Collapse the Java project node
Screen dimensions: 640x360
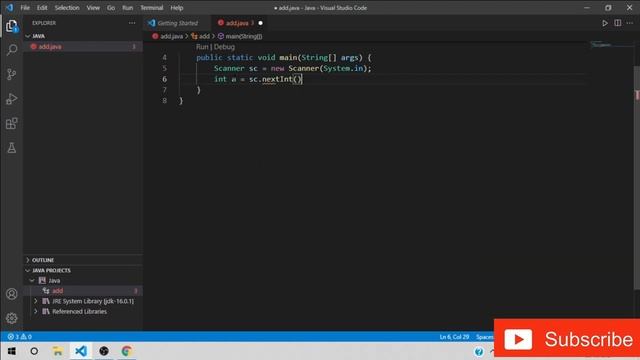[32, 281]
